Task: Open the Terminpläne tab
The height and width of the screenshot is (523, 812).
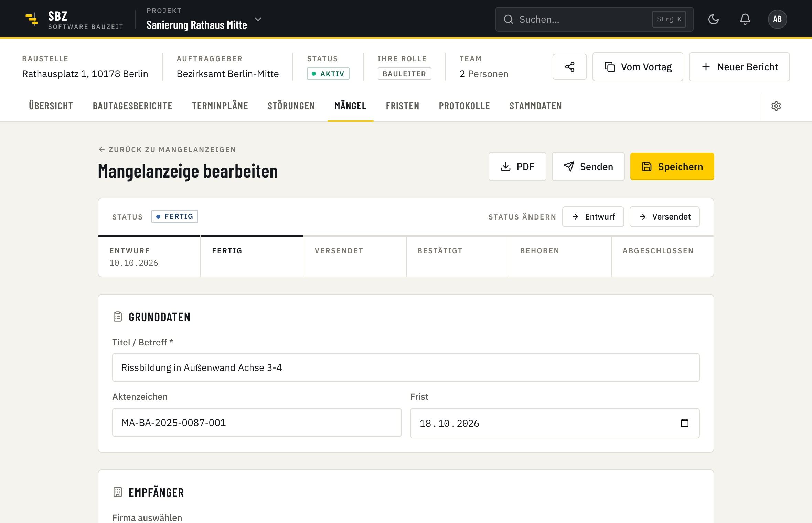Action: (x=220, y=106)
